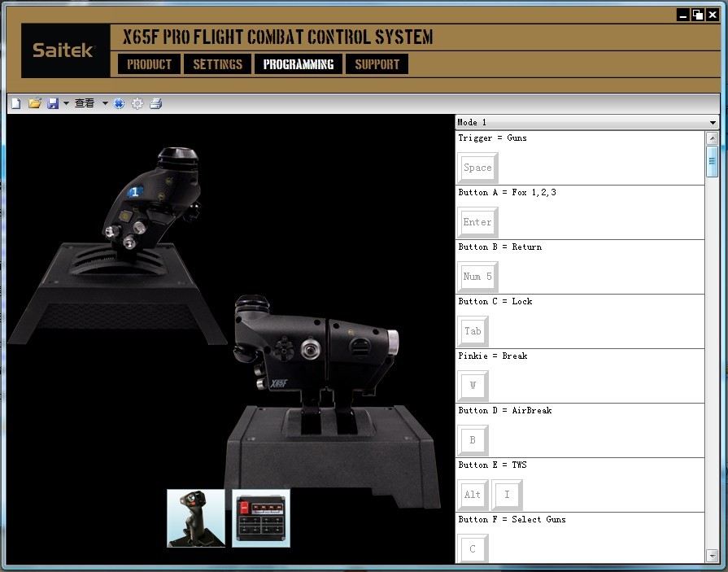Close the Saitek programming window
Image resolution: width=728 pixels, height=572 pixels.
click(713, 15)
